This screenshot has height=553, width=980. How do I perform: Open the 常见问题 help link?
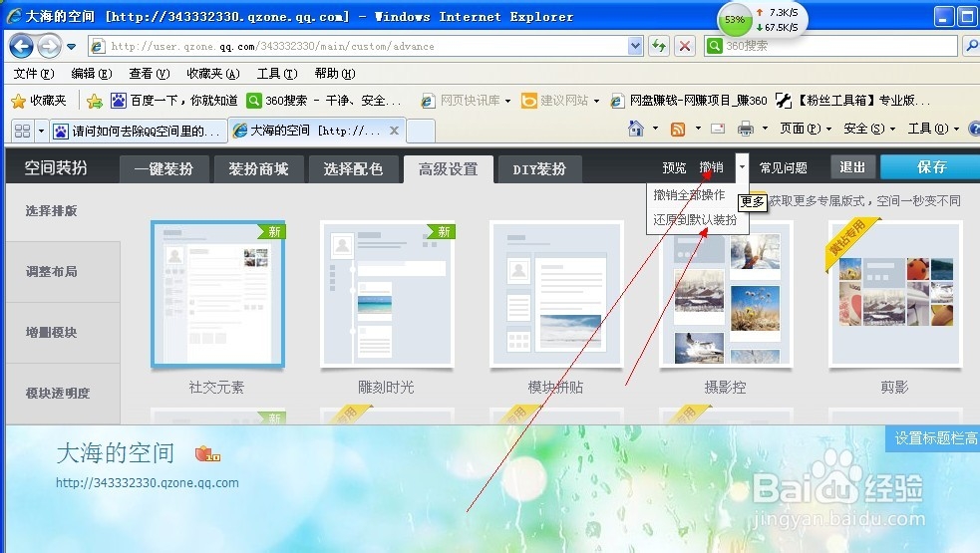click(x=784, y=167)
